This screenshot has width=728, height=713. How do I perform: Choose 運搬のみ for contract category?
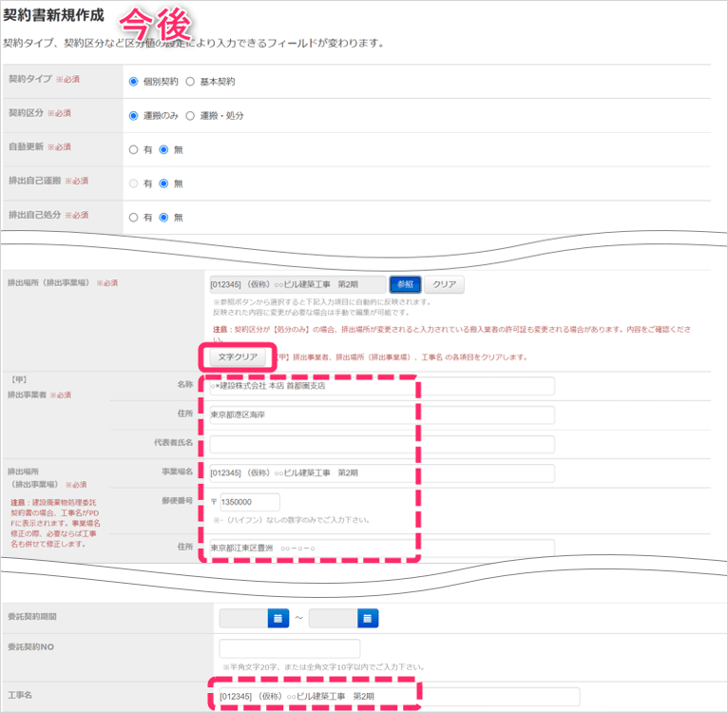click(x=134, y=115)
